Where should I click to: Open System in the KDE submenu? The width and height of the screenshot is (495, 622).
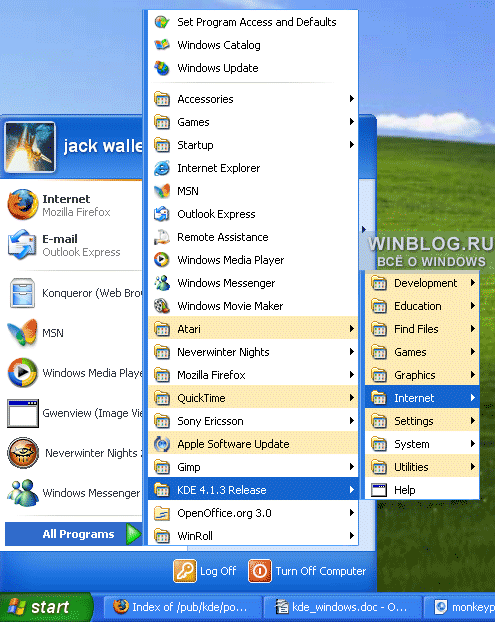pos(422,444)
